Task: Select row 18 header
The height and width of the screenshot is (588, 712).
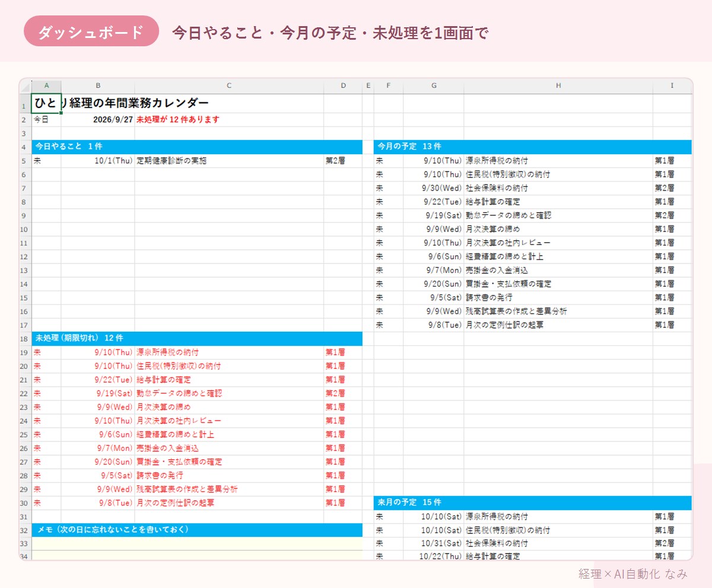Action: (26, 338)
